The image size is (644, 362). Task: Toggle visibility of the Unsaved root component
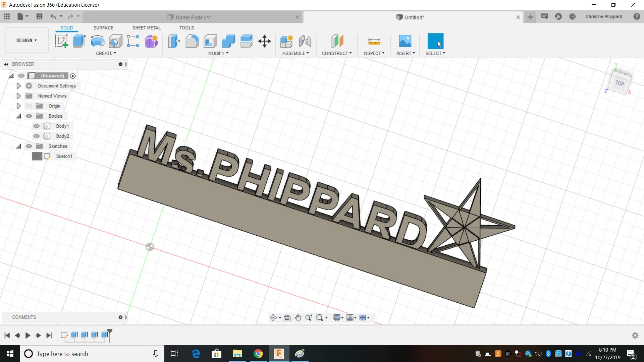point(21,76)
